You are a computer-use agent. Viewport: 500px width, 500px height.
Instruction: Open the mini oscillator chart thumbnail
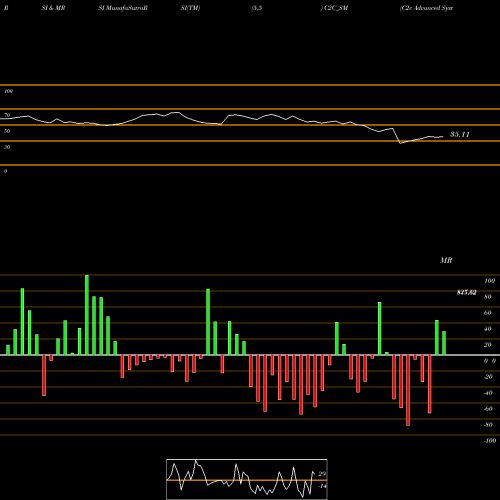(247, 479)
